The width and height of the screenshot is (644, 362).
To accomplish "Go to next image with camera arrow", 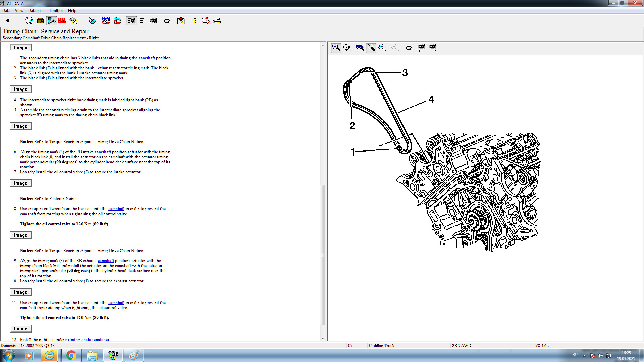I will 433,47.
